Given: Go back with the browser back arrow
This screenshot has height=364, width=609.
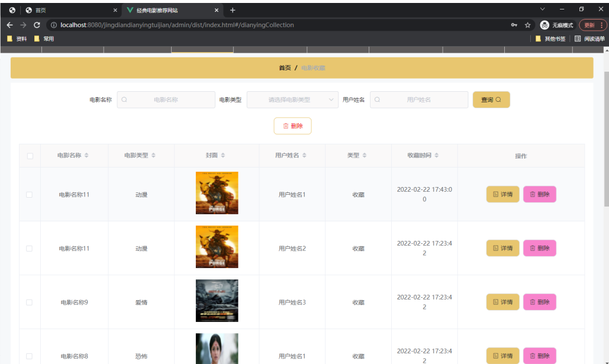Looking at the screenshot, I should [9, 25].
